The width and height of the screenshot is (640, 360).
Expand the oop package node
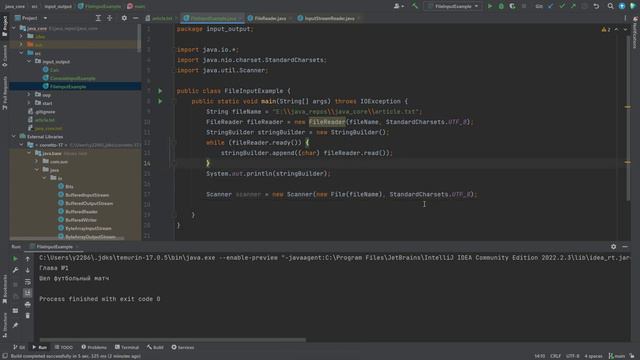[x=29, y=95]
